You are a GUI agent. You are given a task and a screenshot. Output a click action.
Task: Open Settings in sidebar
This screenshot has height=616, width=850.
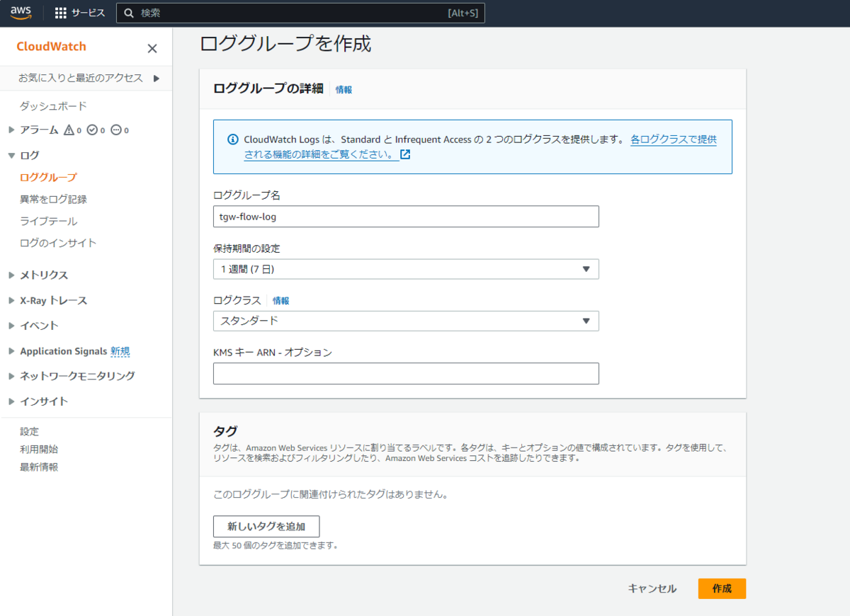(29, 431)
